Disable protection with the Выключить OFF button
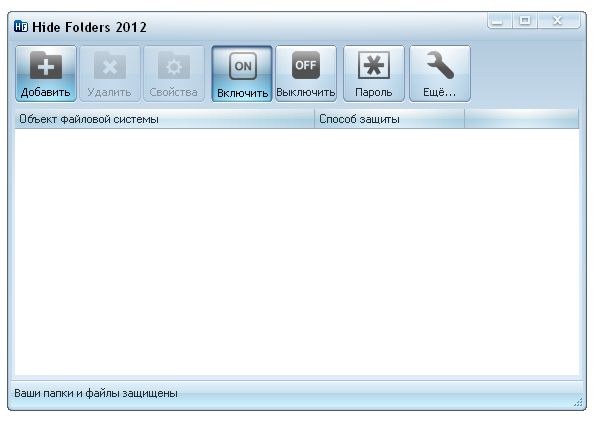The width and height of the screenshot is (612, 430). 306,73
